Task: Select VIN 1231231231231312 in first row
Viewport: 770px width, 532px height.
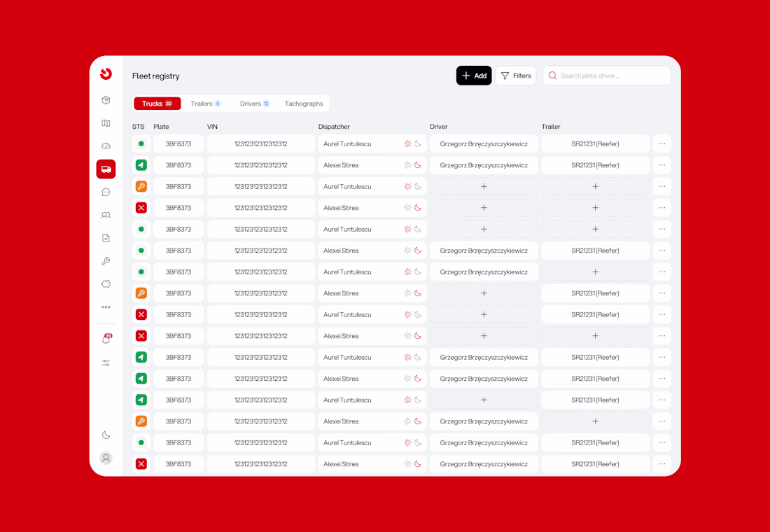Action: point(261,144)
